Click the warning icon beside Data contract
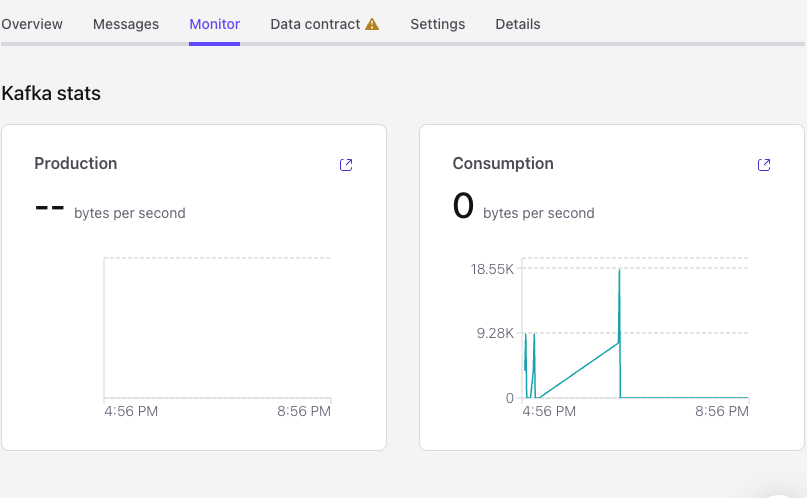 (x=372, y=24)
